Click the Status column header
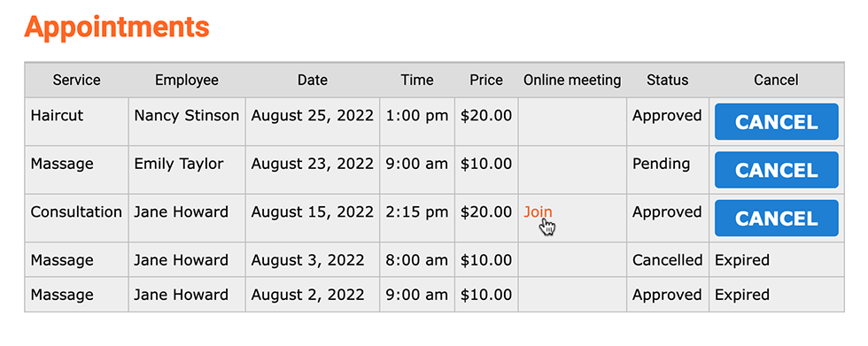The width and height of the screenshot is (868, 346). coord(667,81)
